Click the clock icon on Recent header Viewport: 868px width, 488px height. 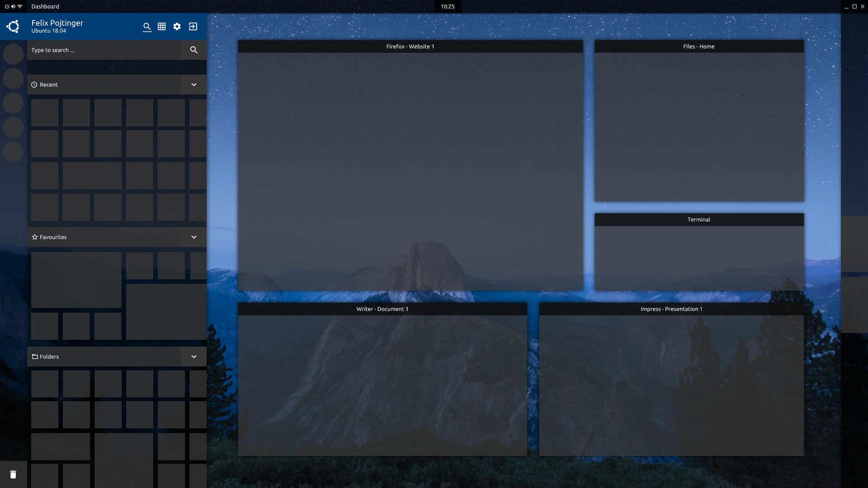pos(34,85)
